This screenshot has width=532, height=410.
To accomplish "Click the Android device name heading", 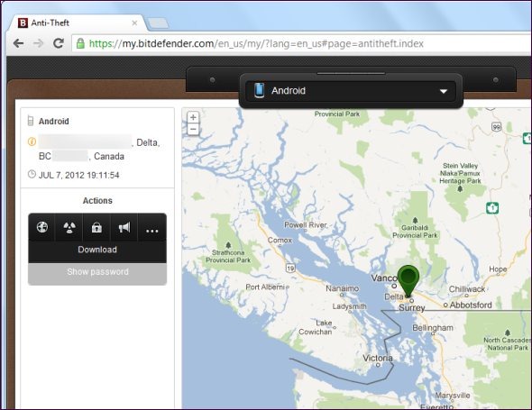I will (53, 121).
